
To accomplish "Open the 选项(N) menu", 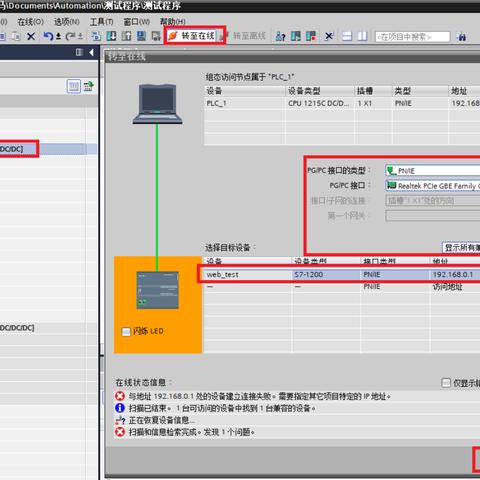I will coord(67,22).
